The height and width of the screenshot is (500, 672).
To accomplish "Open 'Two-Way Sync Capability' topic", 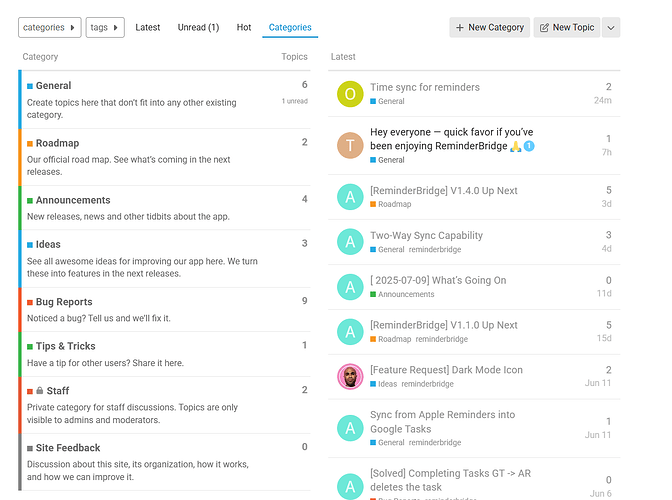I will [426, 235].
